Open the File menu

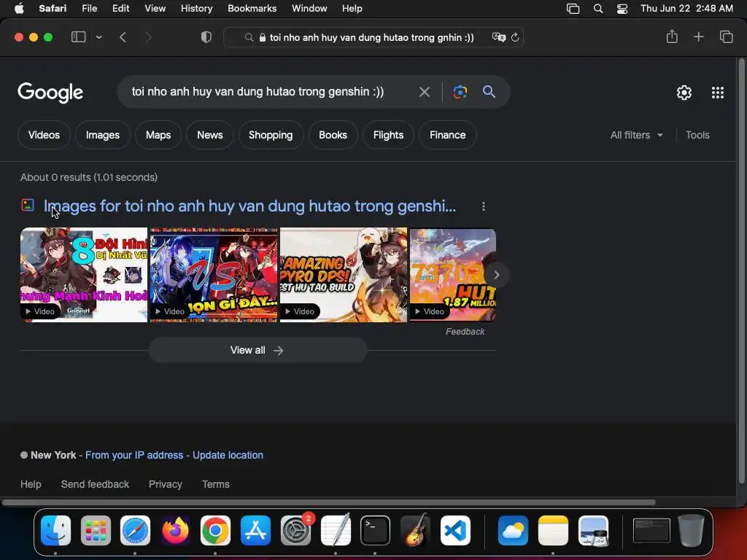point(89,9)
